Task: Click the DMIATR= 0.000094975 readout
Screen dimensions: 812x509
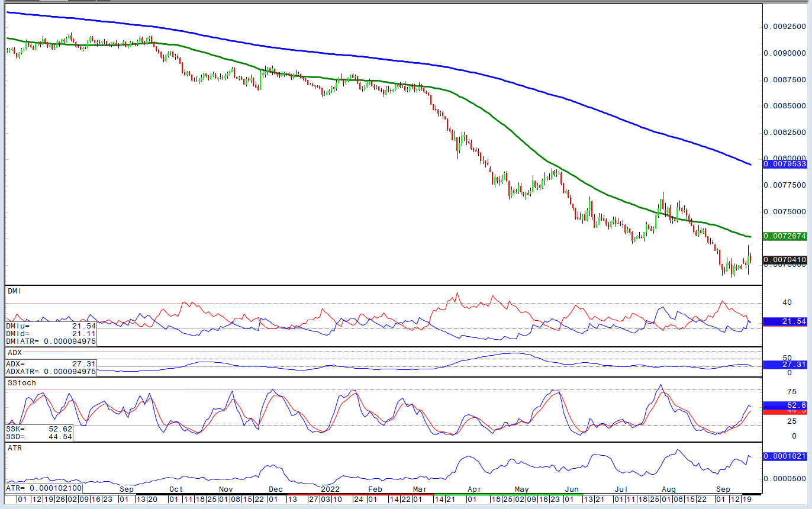Action: 51,342
